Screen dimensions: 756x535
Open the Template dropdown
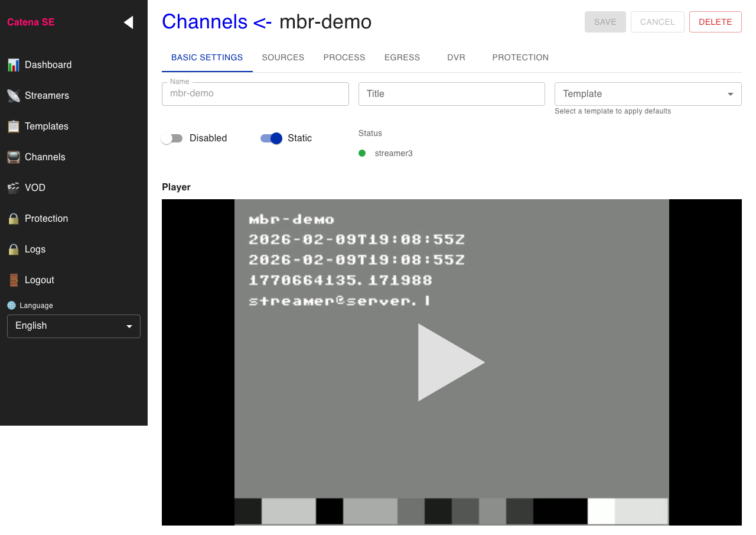(x=647, y=94)
